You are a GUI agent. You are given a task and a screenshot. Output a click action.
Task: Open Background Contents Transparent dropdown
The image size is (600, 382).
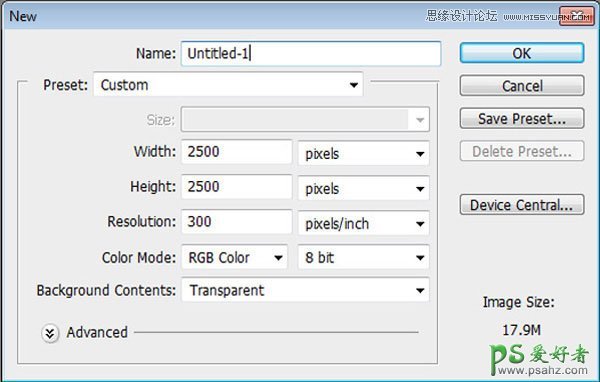pyautogui.click(x=305, y=290)
